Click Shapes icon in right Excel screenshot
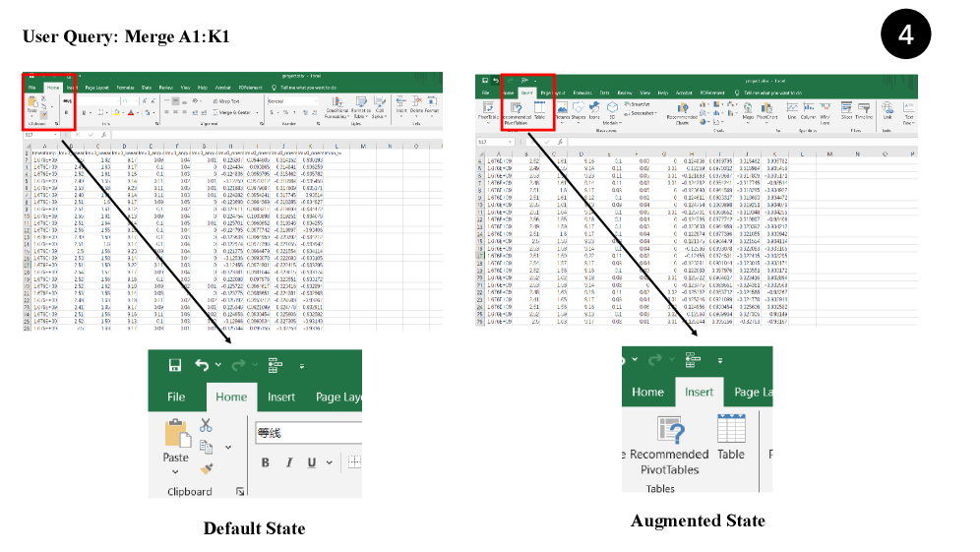Image resolution: width=980 pixels, height=552 pixels. pos(579,112)
